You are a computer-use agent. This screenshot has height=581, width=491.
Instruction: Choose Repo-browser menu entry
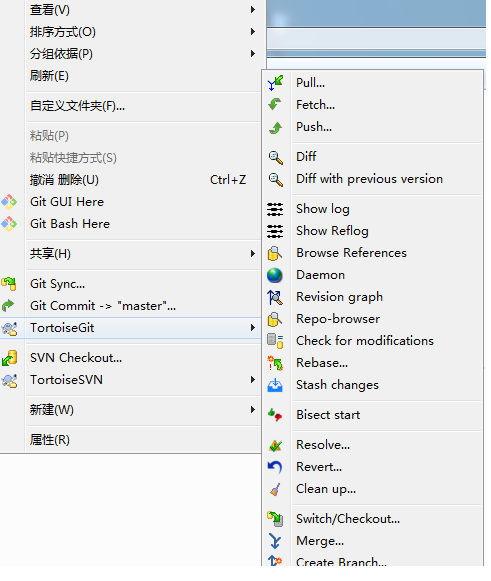[x=373, y=319]
